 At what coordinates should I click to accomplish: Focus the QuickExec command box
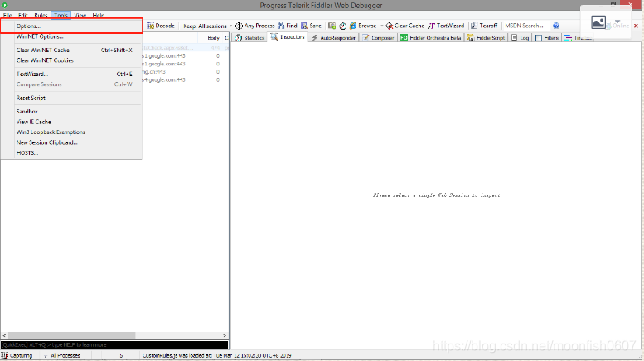tap(114, 345)
